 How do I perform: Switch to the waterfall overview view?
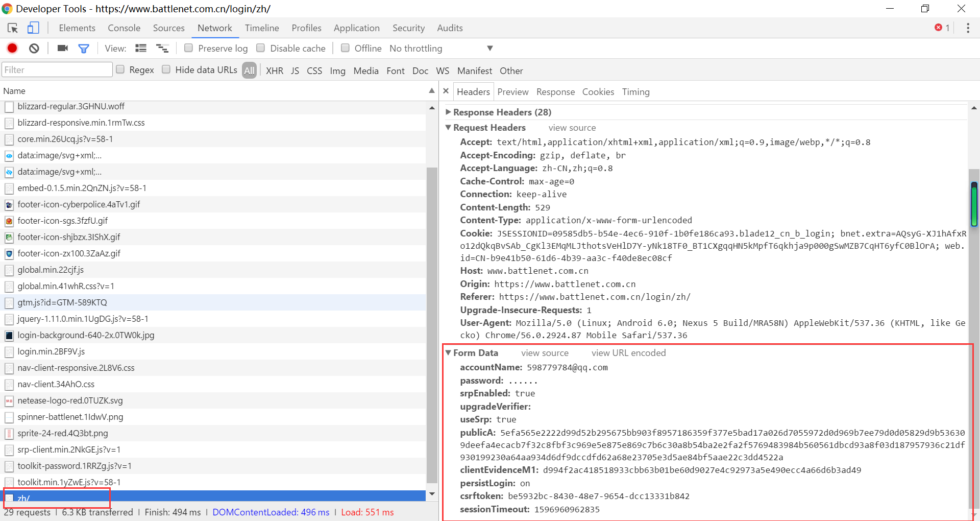tap(162, 48)
